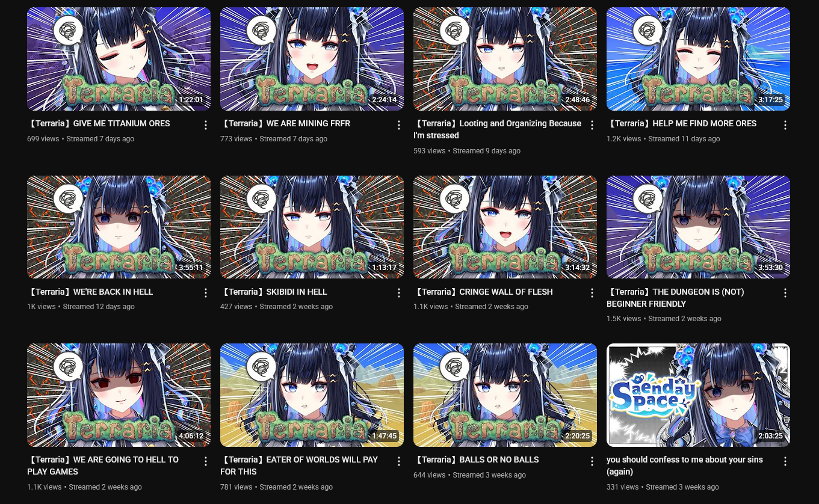Open three-dot menu for SKIBIDI IN HELL
Image resolution: width=819 pixels, height=504 pixels.
(x=399, y=293)
